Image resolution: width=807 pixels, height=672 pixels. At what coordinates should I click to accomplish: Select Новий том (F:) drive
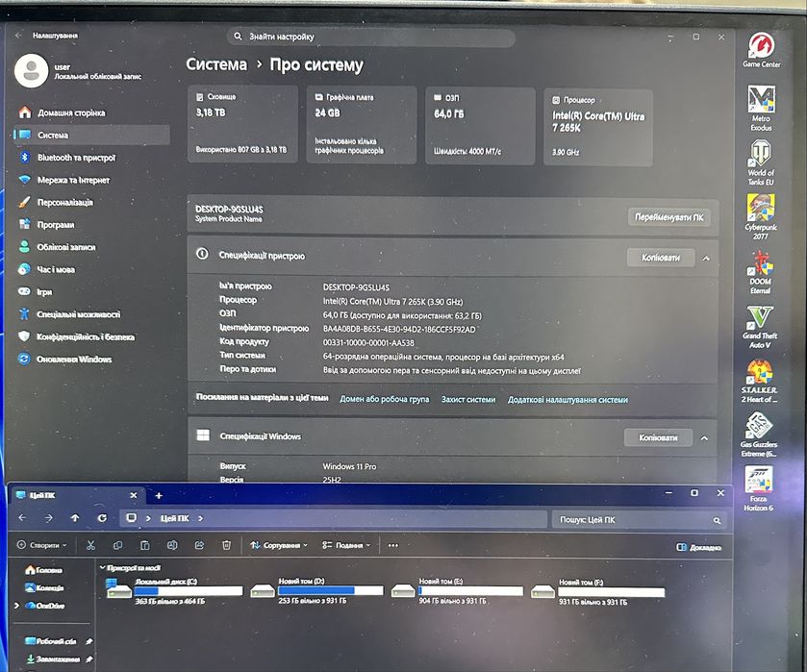[597, 592]
